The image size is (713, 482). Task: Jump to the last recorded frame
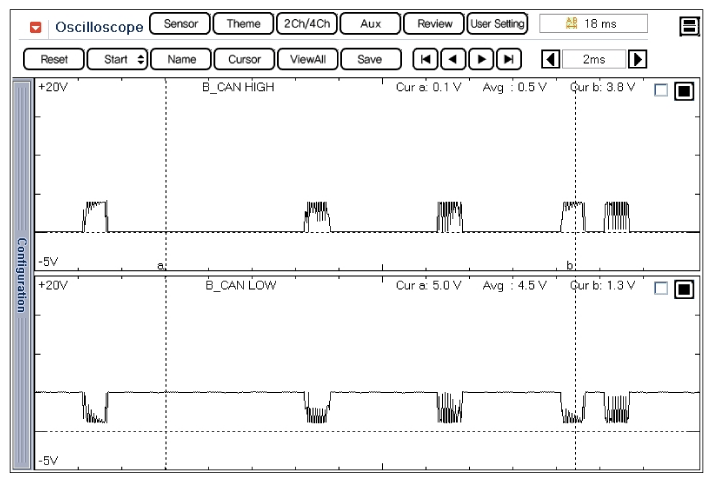(509, 59)
